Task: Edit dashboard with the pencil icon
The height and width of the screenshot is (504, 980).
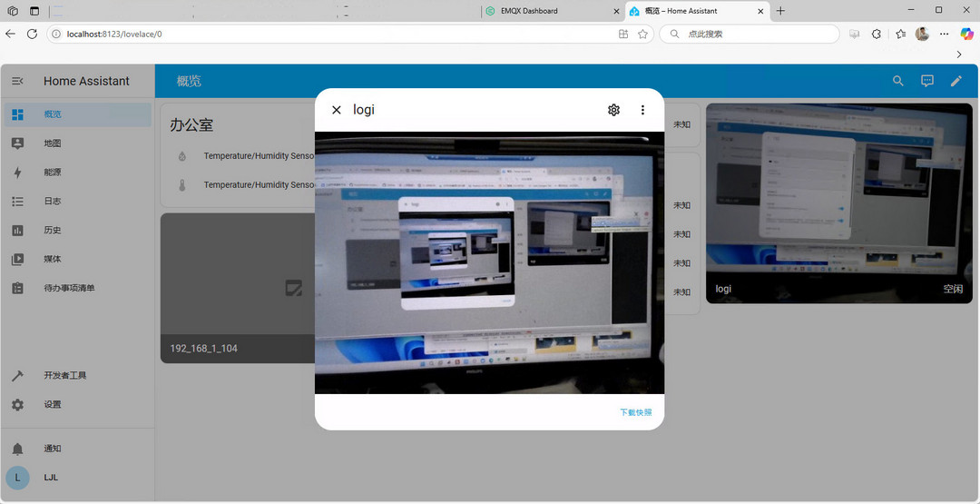Action: (956, 81)
